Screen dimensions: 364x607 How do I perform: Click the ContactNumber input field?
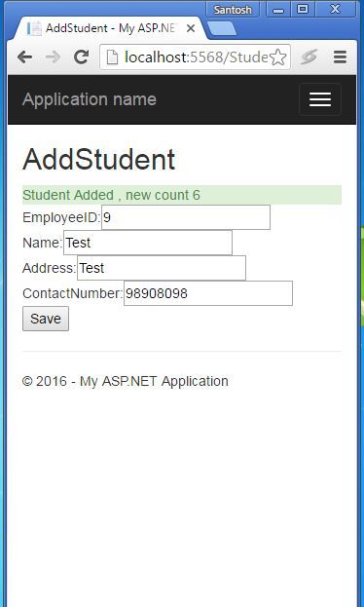pyautogui.click(x=208, y=293)
